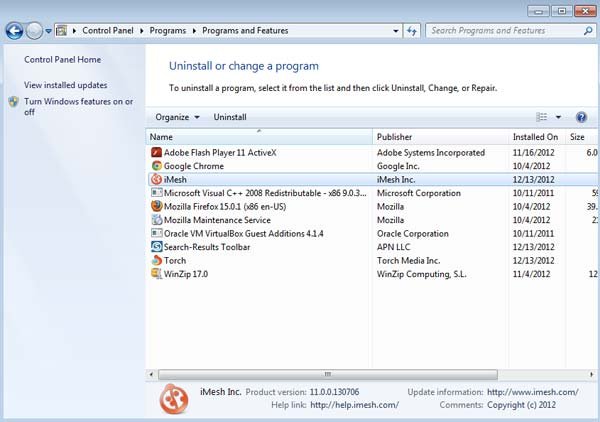Click the help.imesh.com help link
600x422 pixels.
coord(354,405)
